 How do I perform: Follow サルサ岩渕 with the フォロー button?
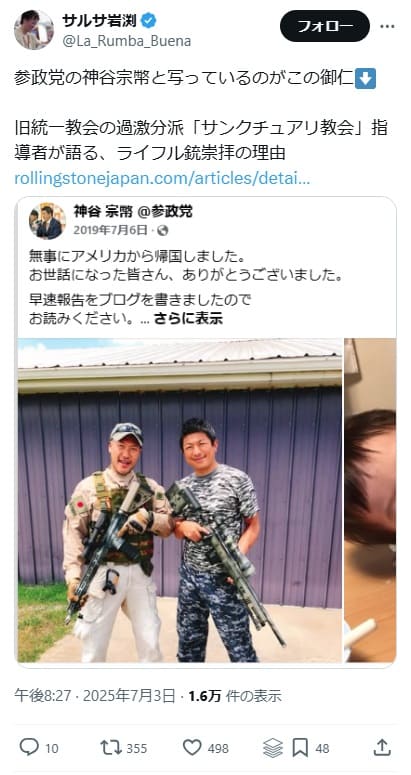point(325,26)
